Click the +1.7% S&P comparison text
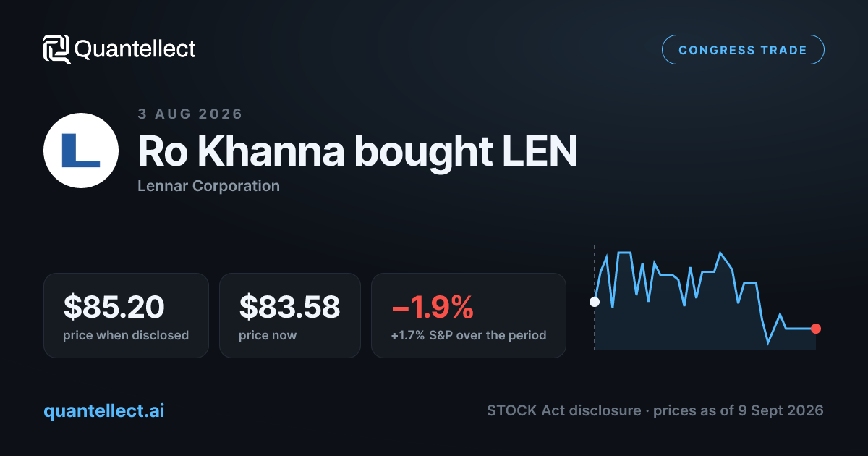This screenshot has width=868, height=456. point(468,335)
